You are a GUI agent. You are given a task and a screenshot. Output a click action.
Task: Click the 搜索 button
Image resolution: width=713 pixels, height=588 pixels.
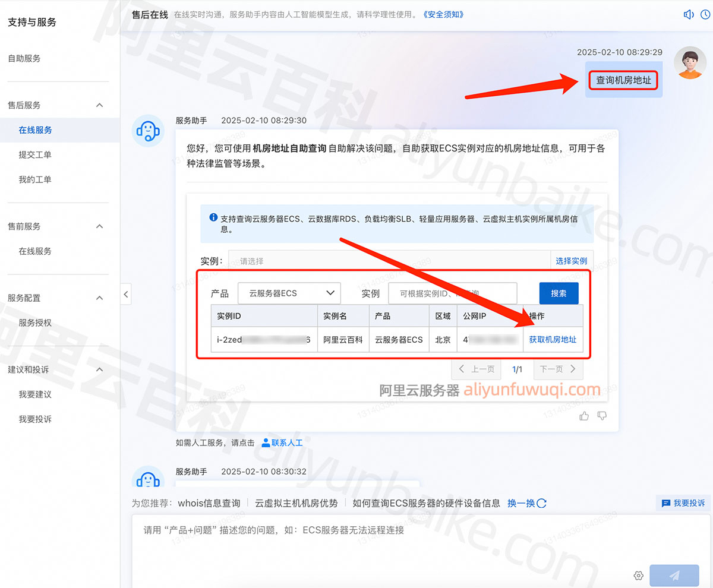[559, 293]
